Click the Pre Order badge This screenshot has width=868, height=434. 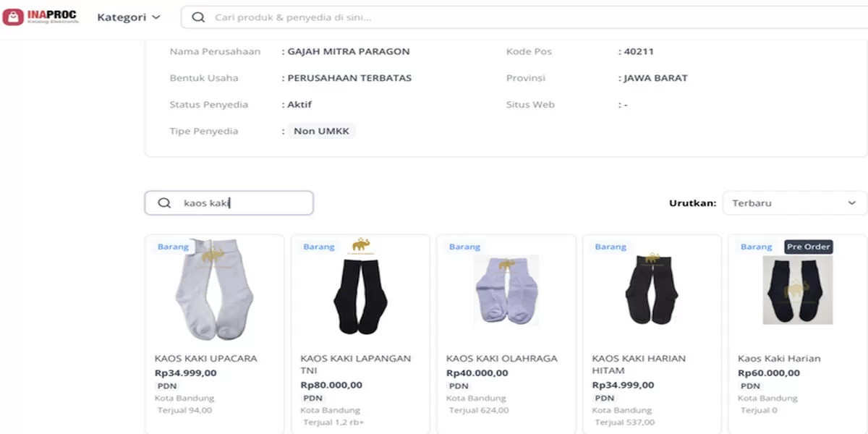809,247
